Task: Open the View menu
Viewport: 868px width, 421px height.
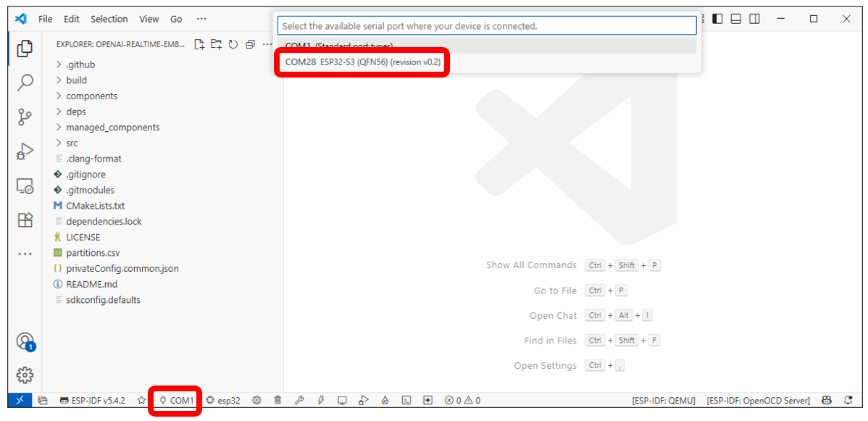Action: pos(149,19)
